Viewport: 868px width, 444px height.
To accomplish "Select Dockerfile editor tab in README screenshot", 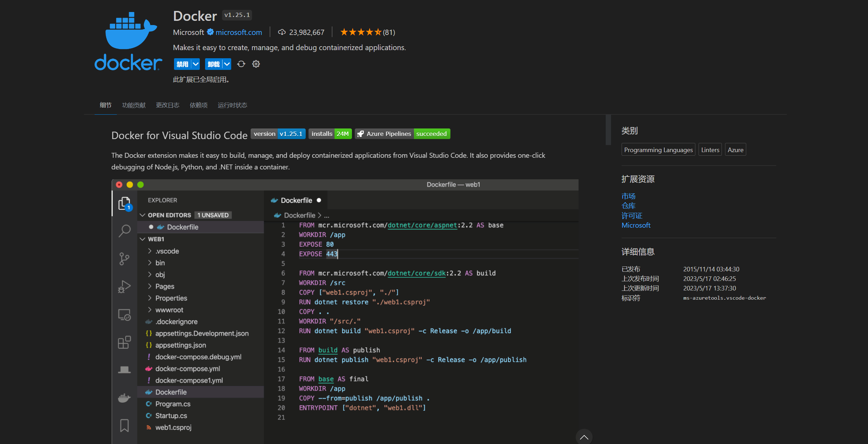I will coord(296,200).
